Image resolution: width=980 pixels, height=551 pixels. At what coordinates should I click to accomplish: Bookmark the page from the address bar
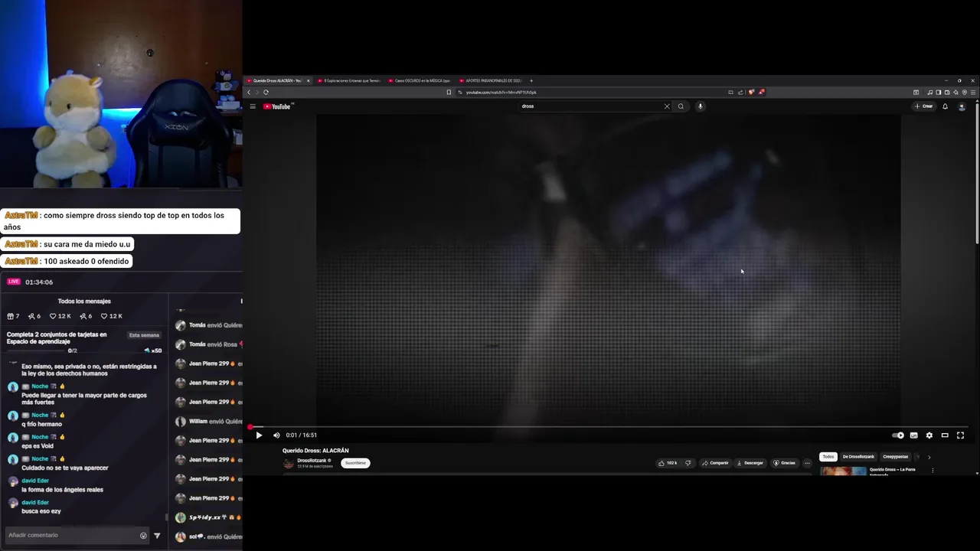(x=449, y=92)
